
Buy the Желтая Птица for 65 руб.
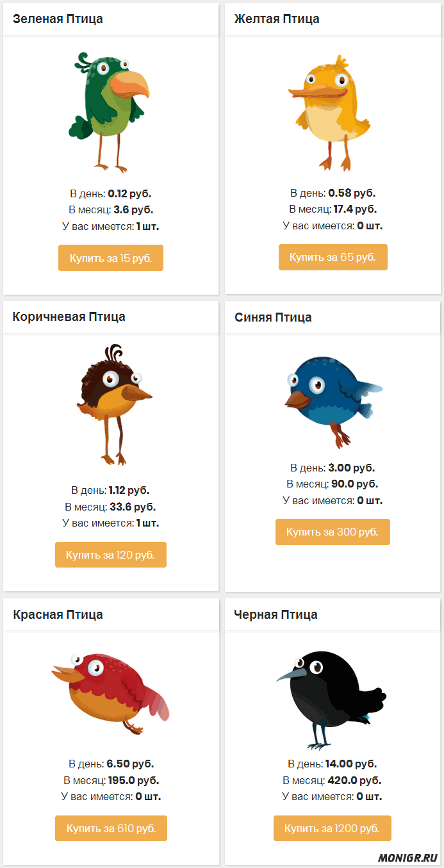pyautogui.click(x=333, y=257)
